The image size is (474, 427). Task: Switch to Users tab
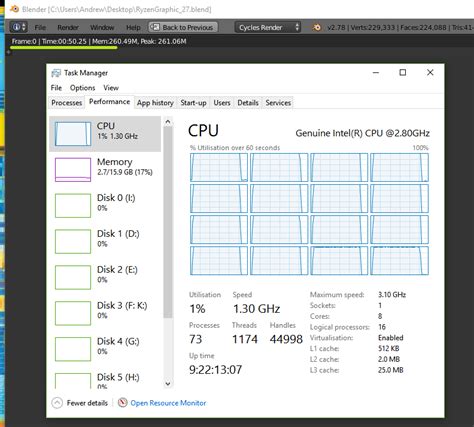[x=222, y=103]
